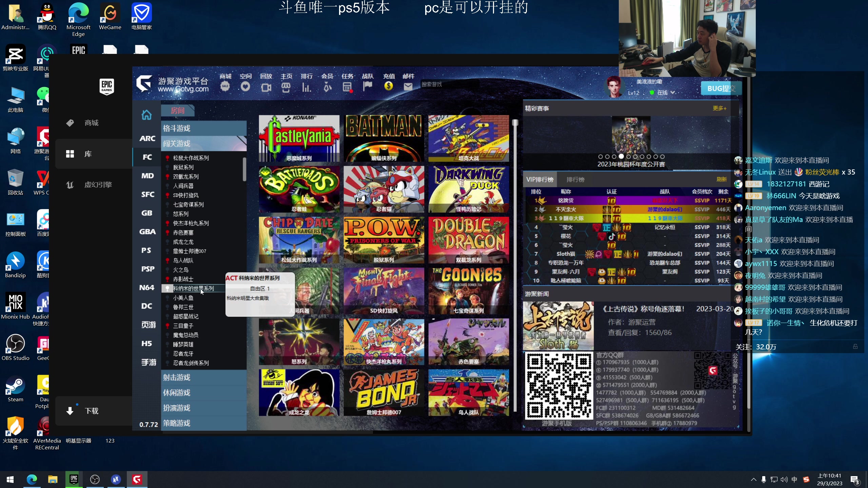
Task: Switch to Epic Games in the taskbar
Action: [74, 479]
